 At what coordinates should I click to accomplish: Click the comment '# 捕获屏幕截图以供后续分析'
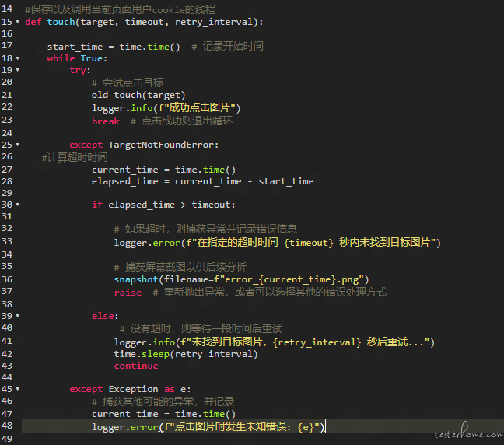pos(180,267)
